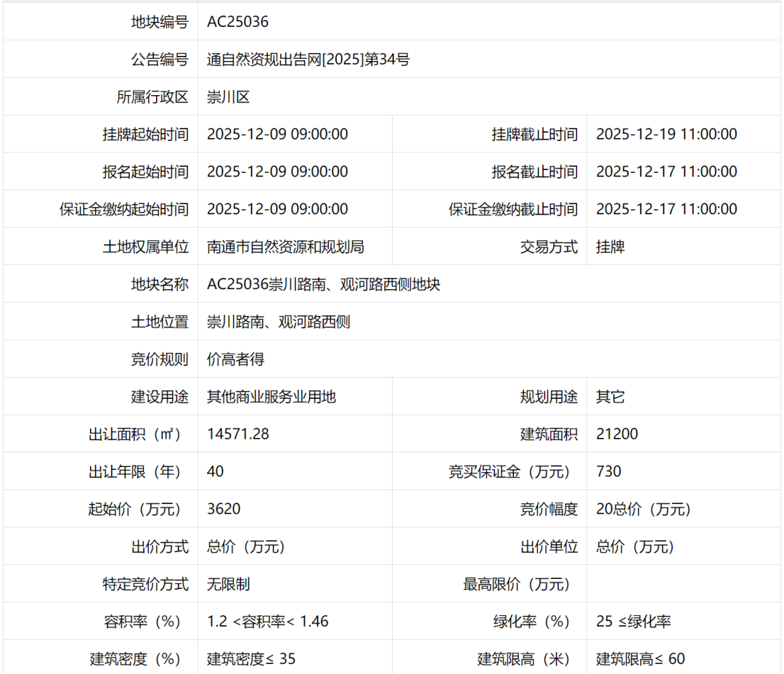Select the 土地位置 value 崇川路南、观河路西侧
The height and width of the screenshot is (674, 784).
click(x=278, y=321)
